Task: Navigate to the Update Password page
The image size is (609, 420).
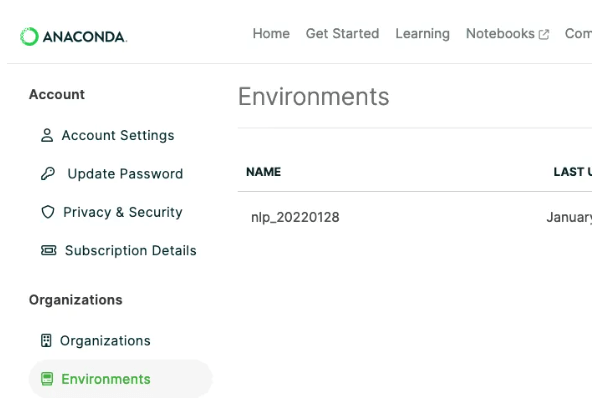Action: pos(125,174)
